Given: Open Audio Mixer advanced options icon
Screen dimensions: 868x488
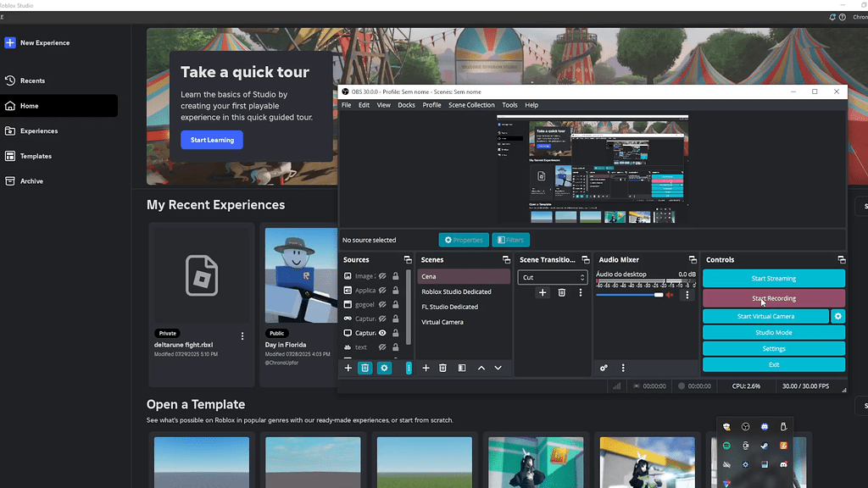Looking at the screenshot, I should click(604, 368).
